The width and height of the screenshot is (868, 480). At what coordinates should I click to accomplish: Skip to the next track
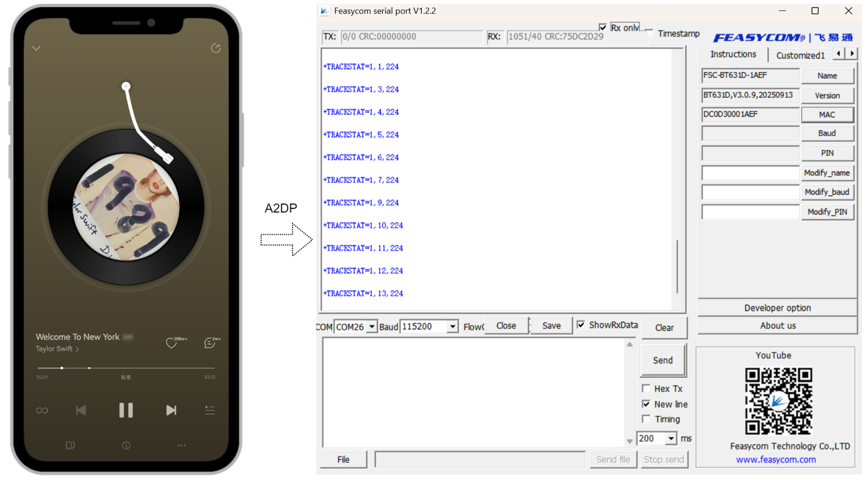(x=171, y=410)
